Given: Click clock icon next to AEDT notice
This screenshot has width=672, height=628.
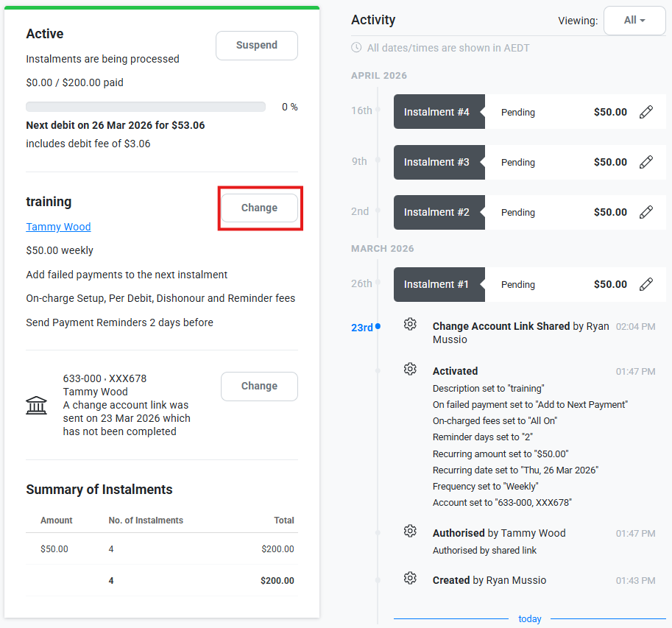Looking at the screenshot, I should point(357,48).
